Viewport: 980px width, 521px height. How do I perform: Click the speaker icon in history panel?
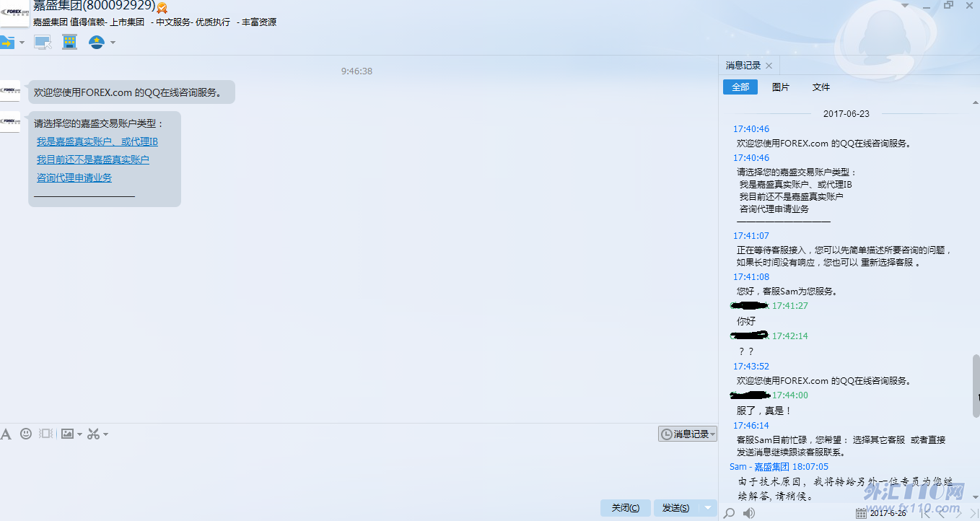point(749,513)
